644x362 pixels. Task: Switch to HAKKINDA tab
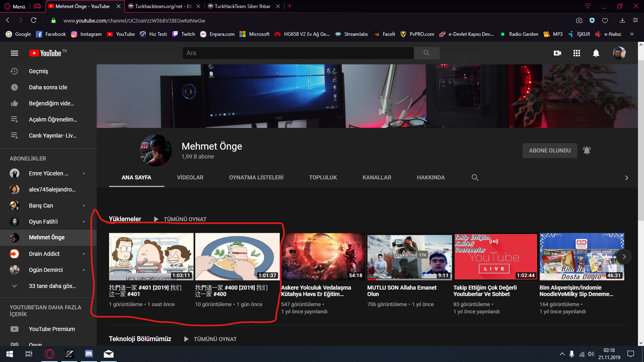tap(431, 177)
